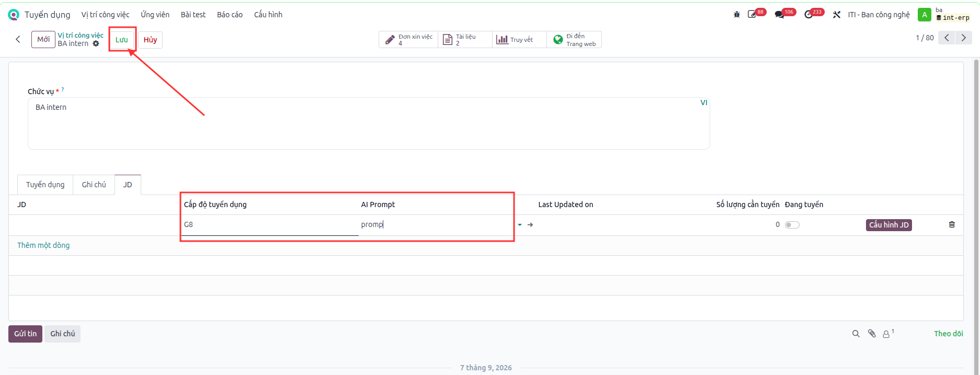This screenshot has width=980, height=375.
Task: Click the Recruitment app logo icon
Action: click(14, 15)
